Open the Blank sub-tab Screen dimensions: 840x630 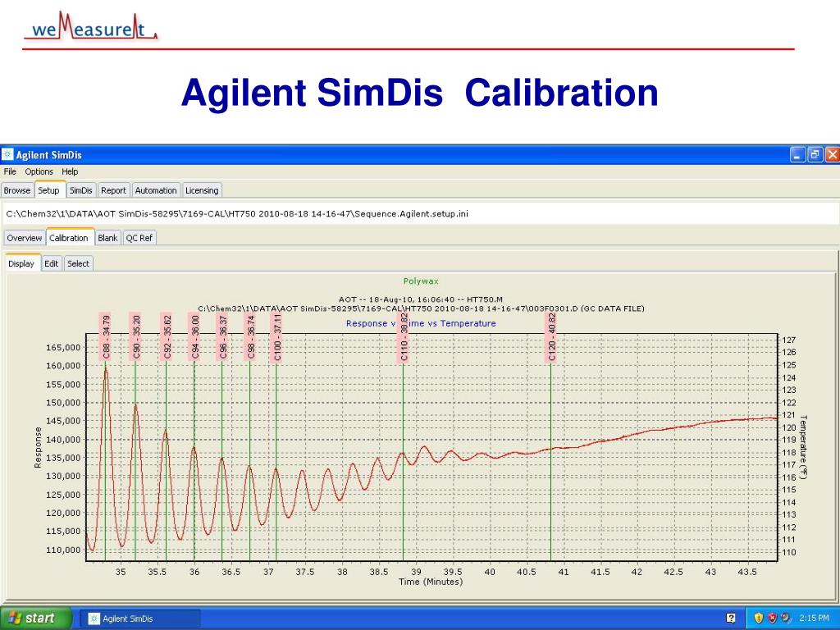pyautogui.click(x=107, y=238)
